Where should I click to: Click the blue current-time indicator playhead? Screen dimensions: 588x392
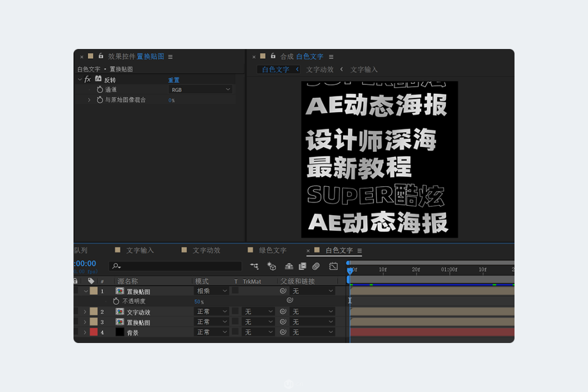tap(350, 270)
